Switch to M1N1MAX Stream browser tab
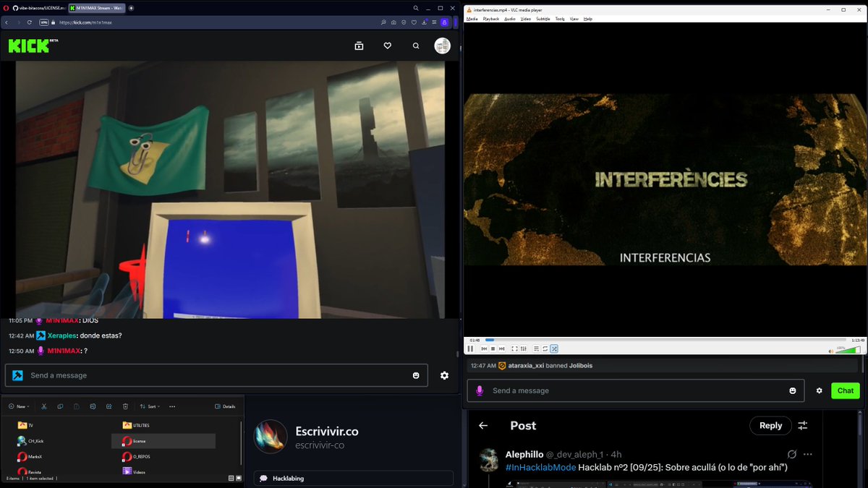 pyautogui.click(x=95, y=8)
